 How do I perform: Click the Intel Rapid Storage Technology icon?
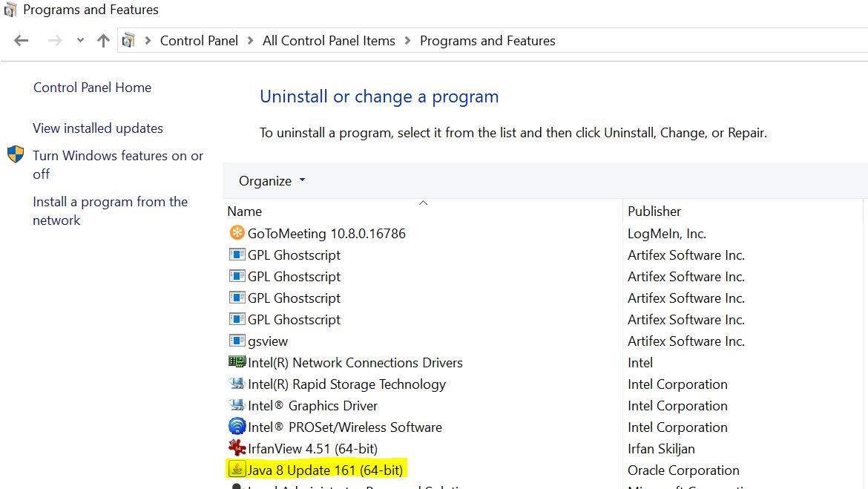coord(237,384)
